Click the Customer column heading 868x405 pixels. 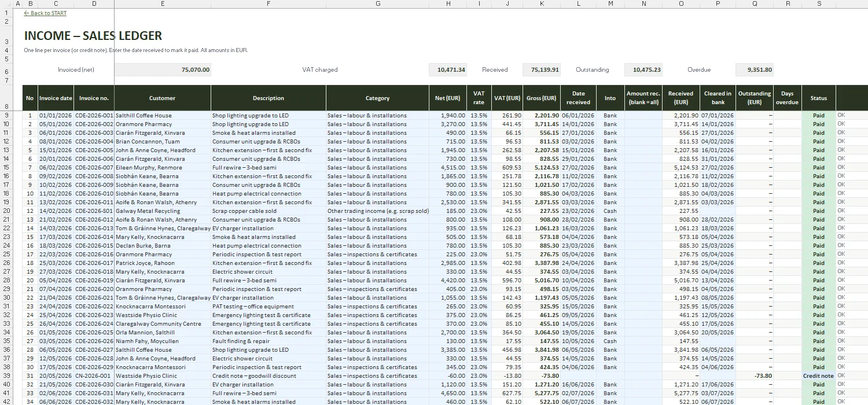tap(163, 98)
